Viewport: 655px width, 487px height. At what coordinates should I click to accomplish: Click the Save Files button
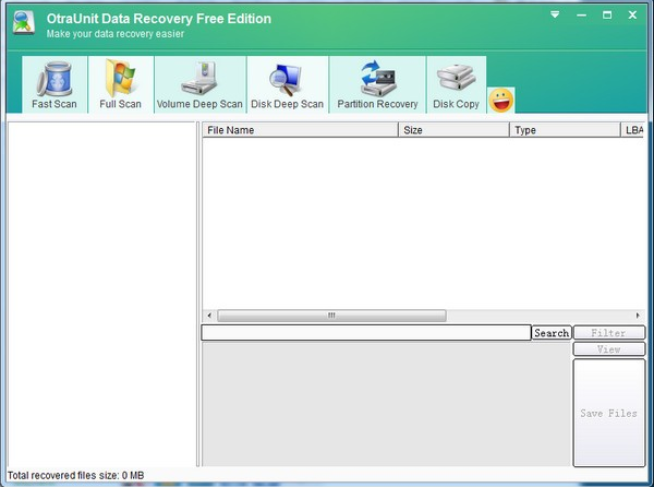click(609, 413)
